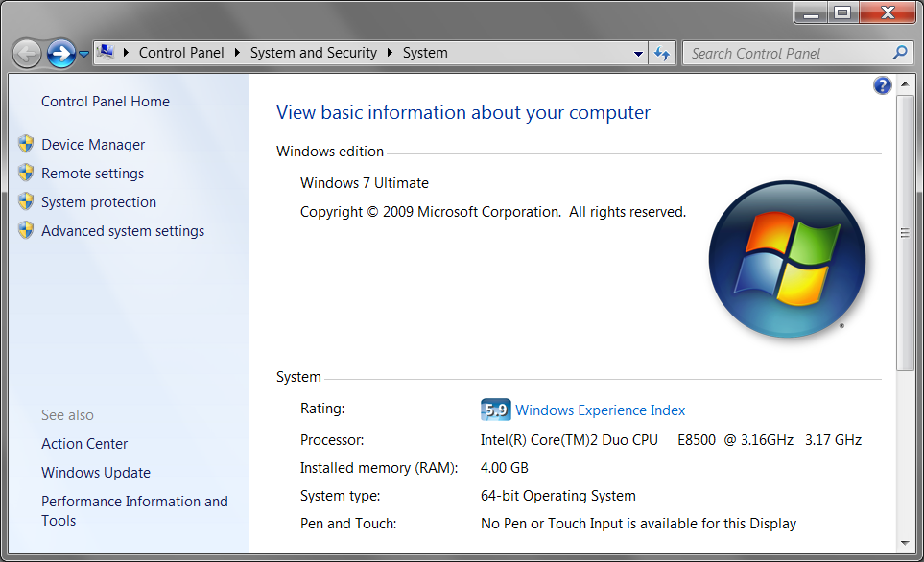This screenshot has height=562, width=924.
Task: Open the forward button history dropdown
Action: [x=84, y=53]
